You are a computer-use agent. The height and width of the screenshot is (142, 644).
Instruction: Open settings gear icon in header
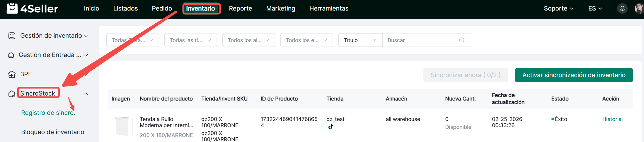pos(622,8)
